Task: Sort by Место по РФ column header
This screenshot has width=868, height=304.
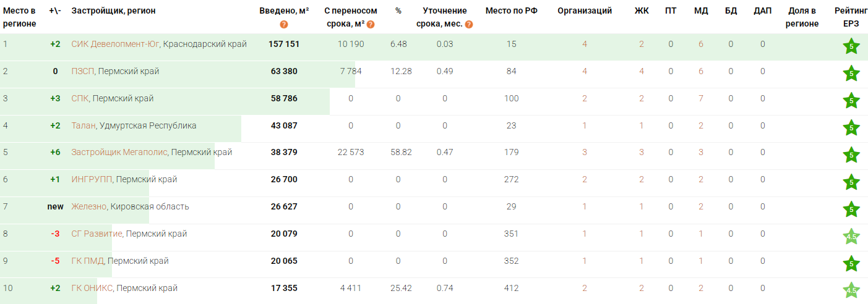Action: coord(511,11)
